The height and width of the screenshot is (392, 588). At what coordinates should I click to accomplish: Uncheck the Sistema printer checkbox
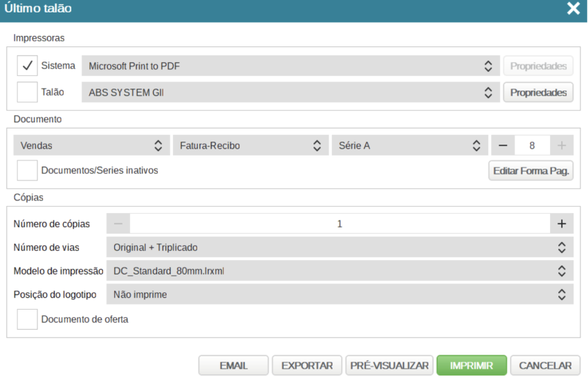[28, 66]
